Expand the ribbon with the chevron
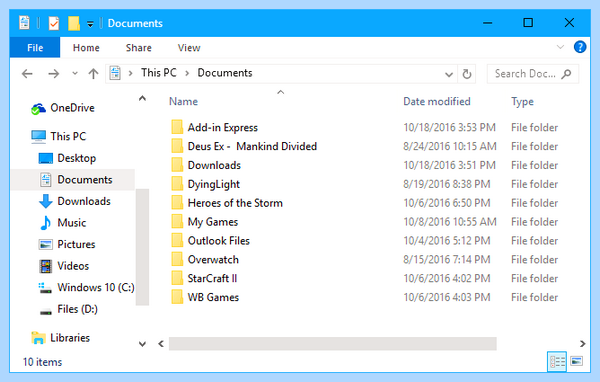 coord(560,47)
